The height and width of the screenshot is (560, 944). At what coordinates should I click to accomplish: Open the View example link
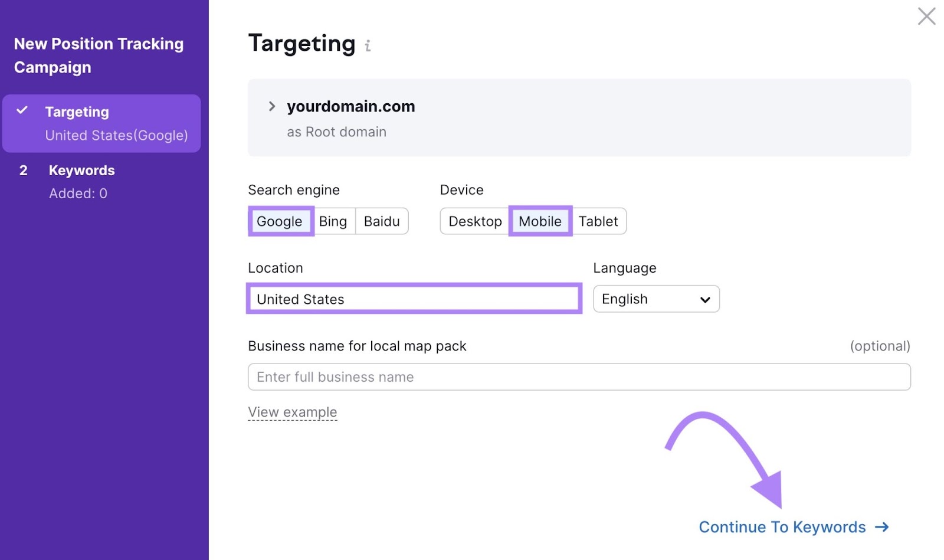pyautogui.click(x=293, y=412)
